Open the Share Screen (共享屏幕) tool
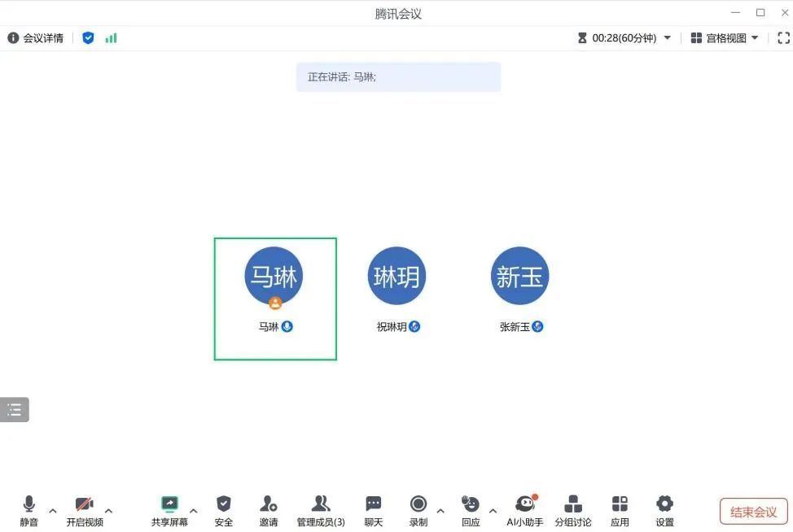Screen dimensions: 793x532 pyautogui.click(x=169, y=510)
